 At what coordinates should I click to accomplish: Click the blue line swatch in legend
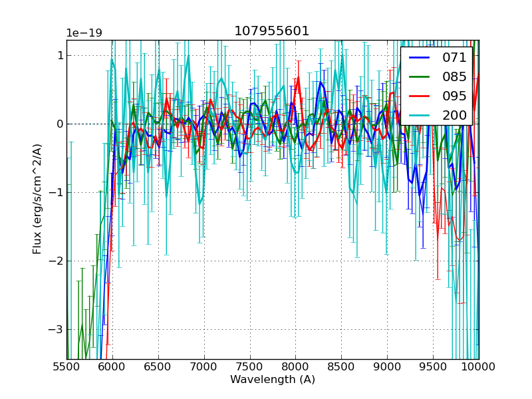coord(420,58)
